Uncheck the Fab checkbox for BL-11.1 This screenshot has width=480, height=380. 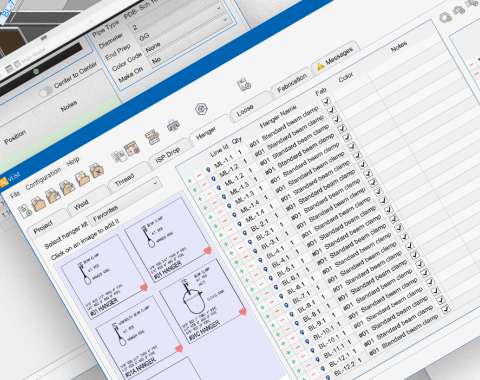point(436,291)
